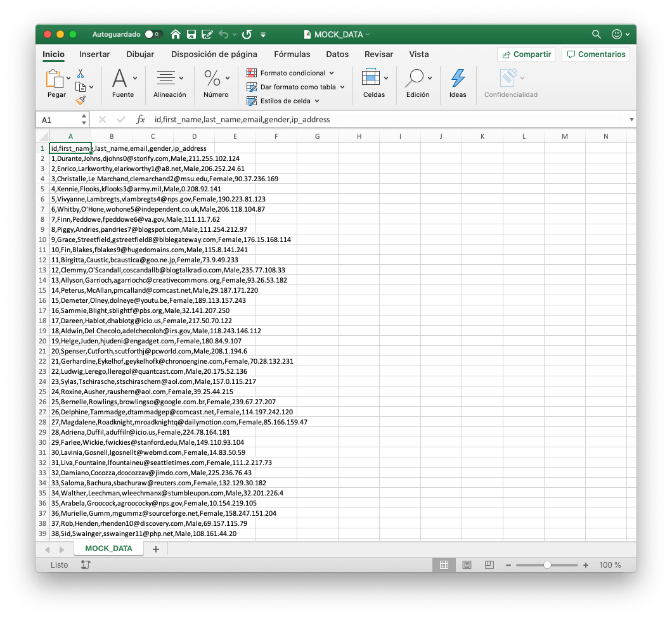Add a new sheet with the plus button
The width and height of the screenshot is (672, 619).
coord(156,549)
